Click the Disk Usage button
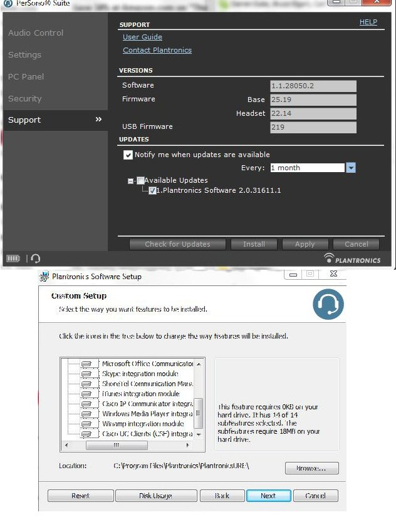 tap(156, 496)
